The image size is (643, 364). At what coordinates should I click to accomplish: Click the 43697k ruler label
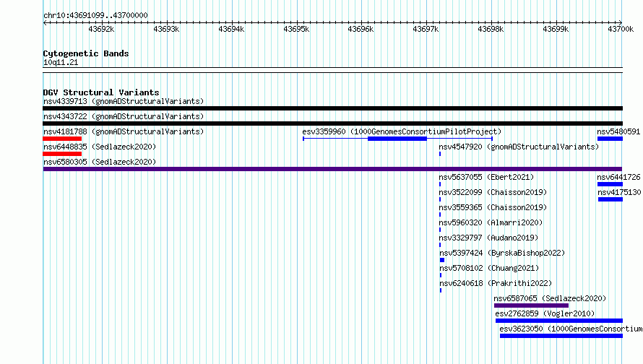pos(426,29)
